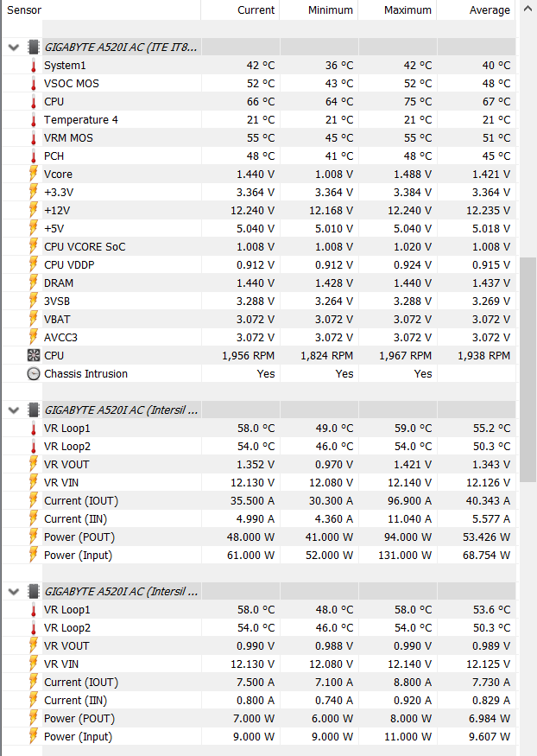Click the clock icon beside Chassis Intrusion

coord(34,373)
